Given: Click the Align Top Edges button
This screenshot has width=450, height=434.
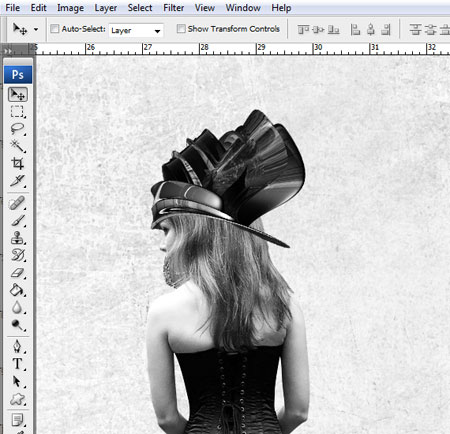Looking at the screenshot, I should pyautogui.click(x=303, y=30).
